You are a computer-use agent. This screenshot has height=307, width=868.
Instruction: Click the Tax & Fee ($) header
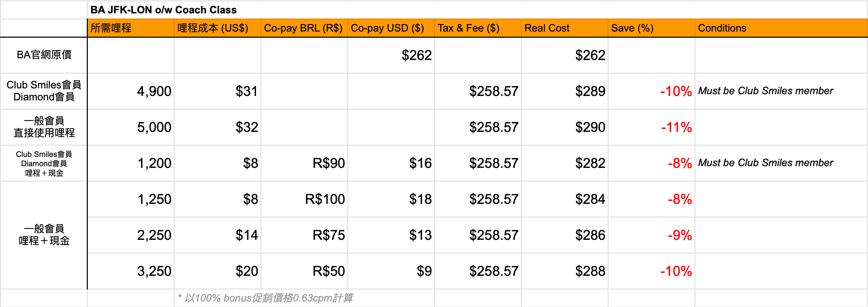tap(477, 28)
